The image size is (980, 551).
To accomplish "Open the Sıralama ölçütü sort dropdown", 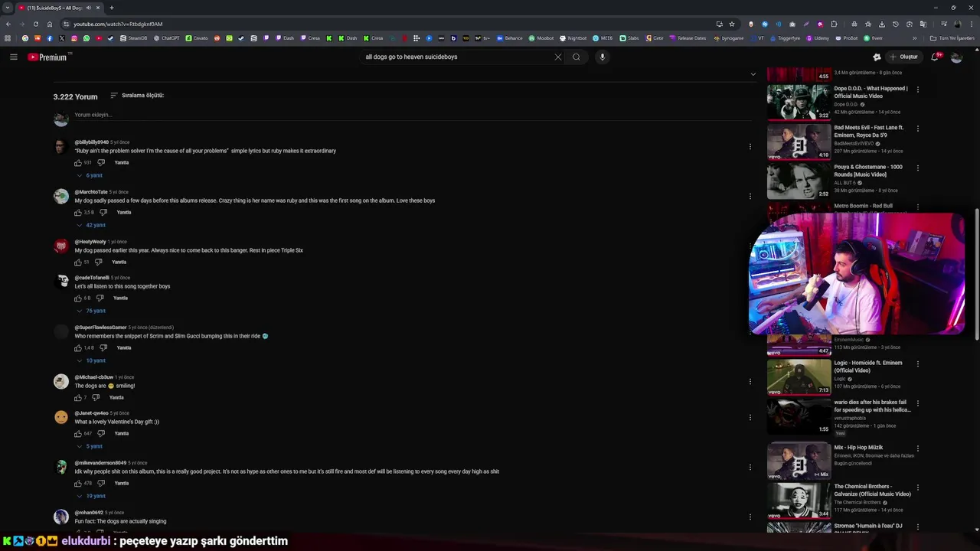I will [x=137, y=96].
